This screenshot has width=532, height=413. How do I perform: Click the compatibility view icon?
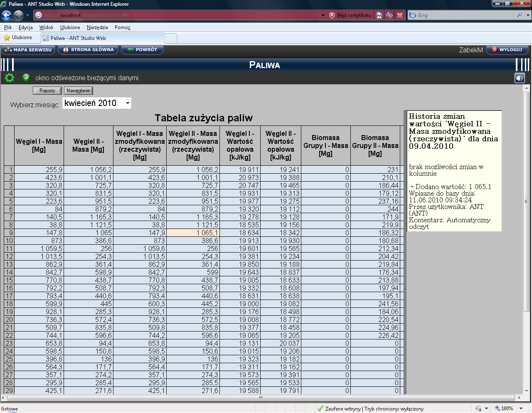pyautogui.click(x=379, y=15)
